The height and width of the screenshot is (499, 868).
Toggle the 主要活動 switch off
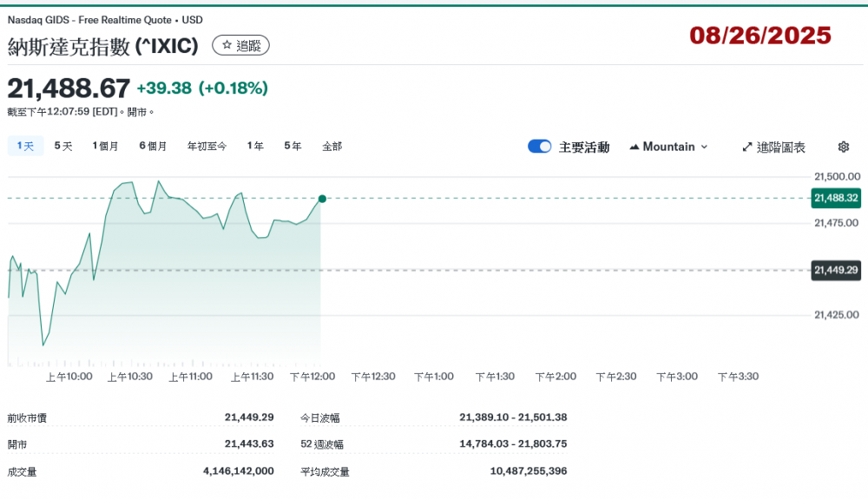click(x=540, y=147)
